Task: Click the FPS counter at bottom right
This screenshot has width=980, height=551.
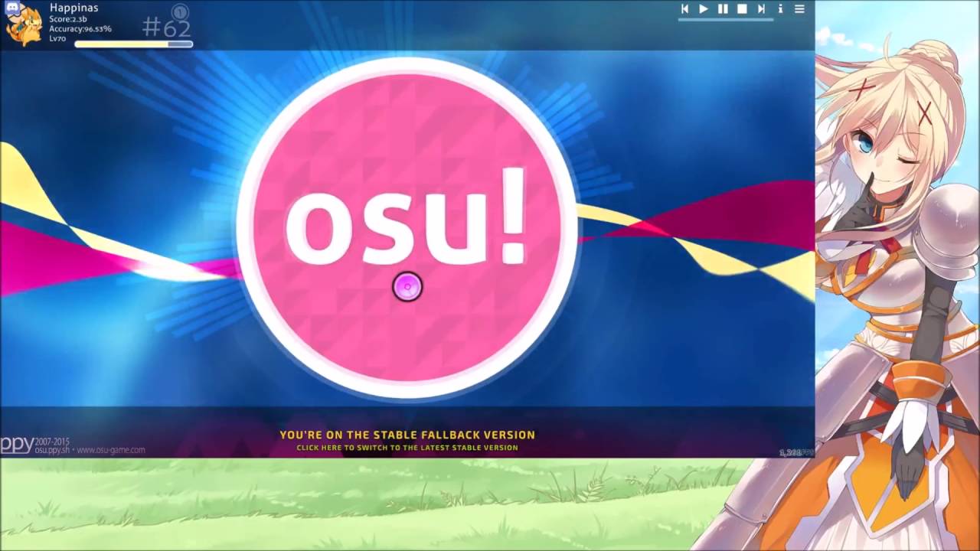Action: click(x=795, y=452)
